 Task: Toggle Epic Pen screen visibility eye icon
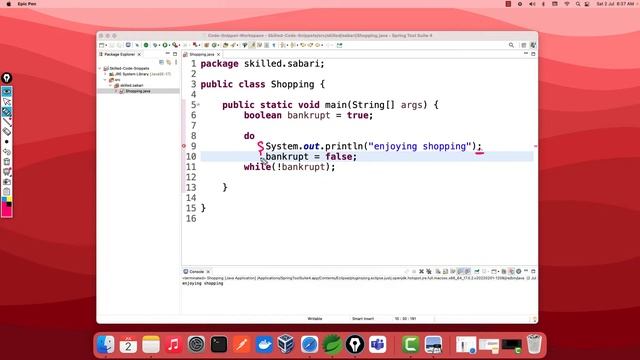[x=7, y=91]
